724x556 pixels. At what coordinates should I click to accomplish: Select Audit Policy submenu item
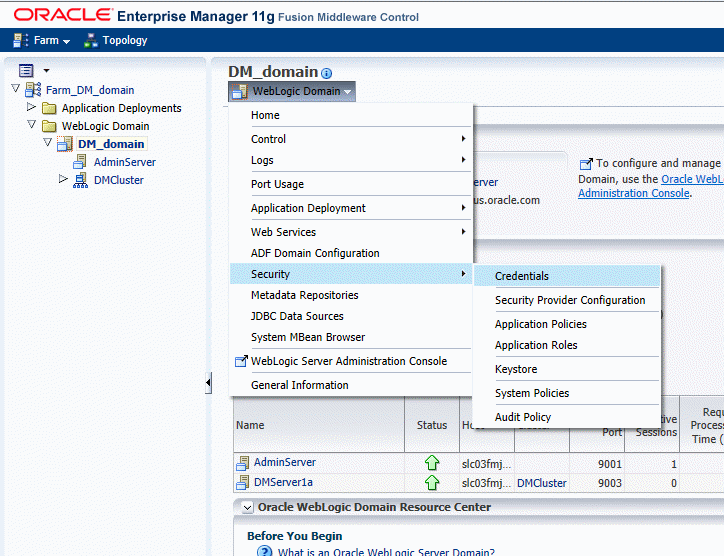pyautogui.click(x=567, y=417)
